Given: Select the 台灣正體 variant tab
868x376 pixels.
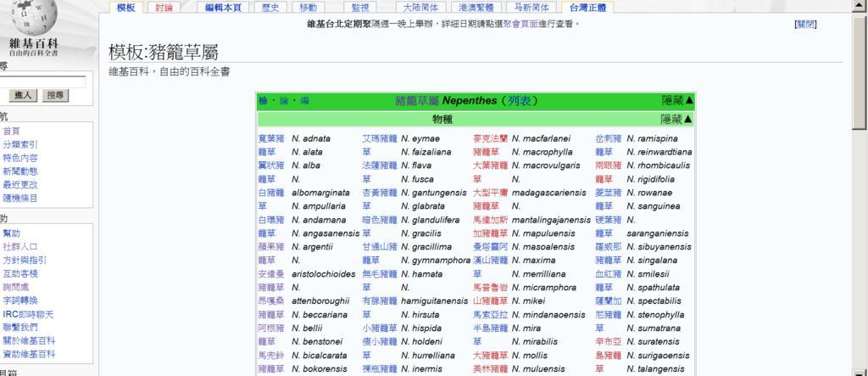Looking at the screenshot, I should click(587, 8).
